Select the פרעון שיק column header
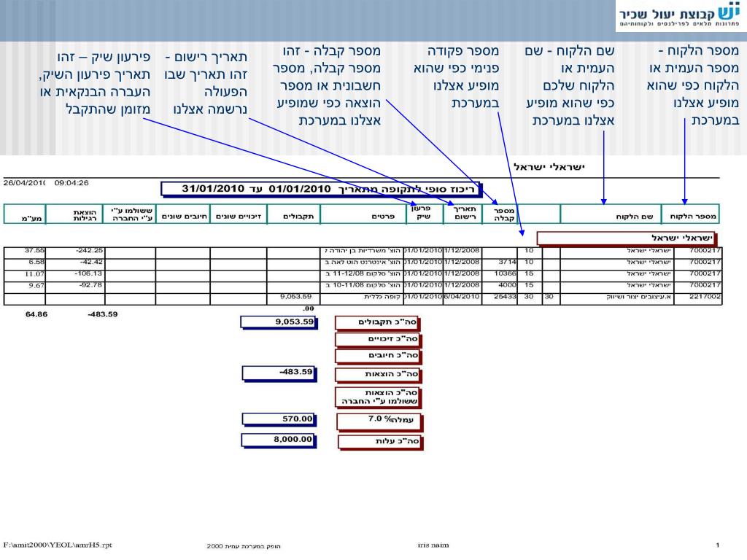The image size is (747, 560). [425, 214]
